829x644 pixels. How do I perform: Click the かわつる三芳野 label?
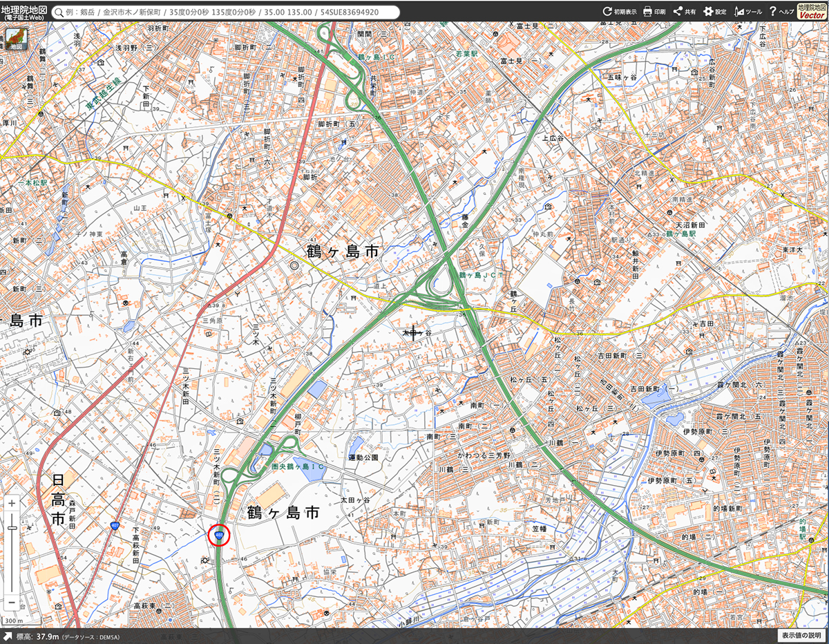tap(484, 455)
